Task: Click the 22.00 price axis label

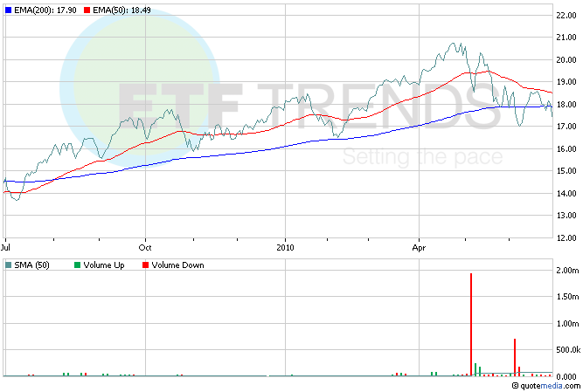Action: pyautogui.click(x=566, y=15)
